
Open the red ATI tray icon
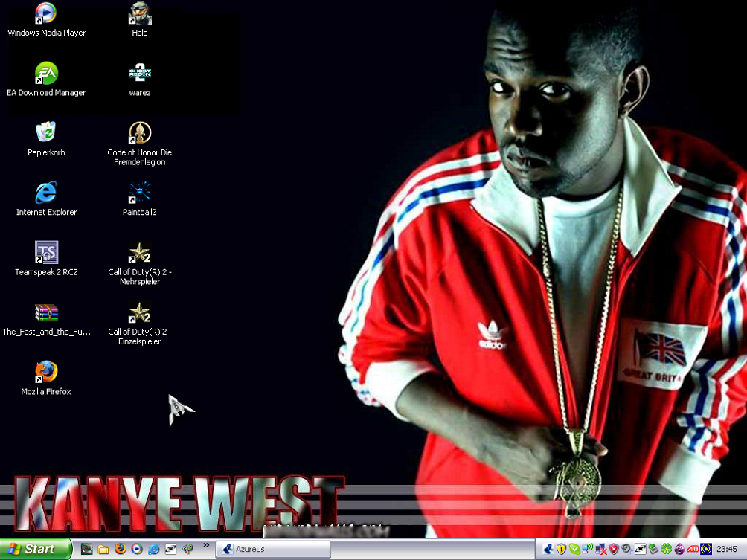click(692, 549)
